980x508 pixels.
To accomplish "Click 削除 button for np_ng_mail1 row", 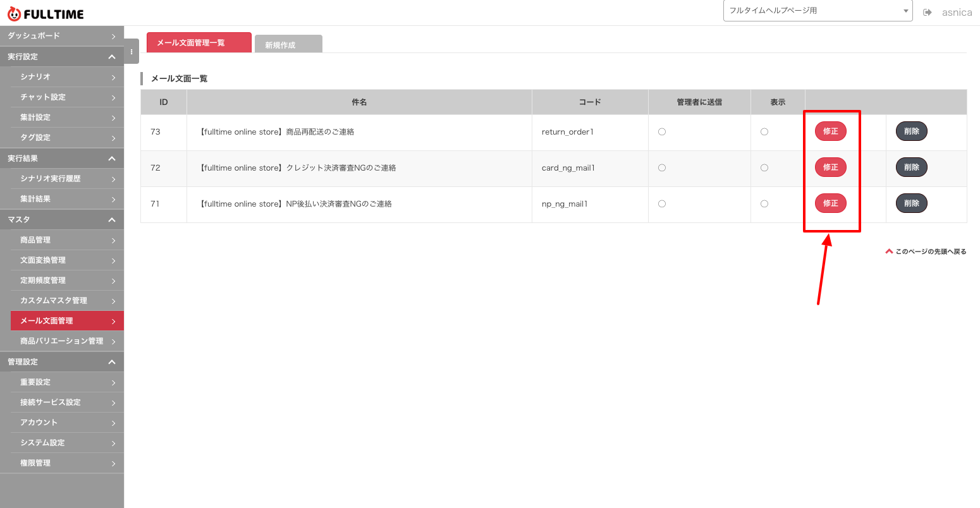I will pyautogui.click(x=912, y=203).
